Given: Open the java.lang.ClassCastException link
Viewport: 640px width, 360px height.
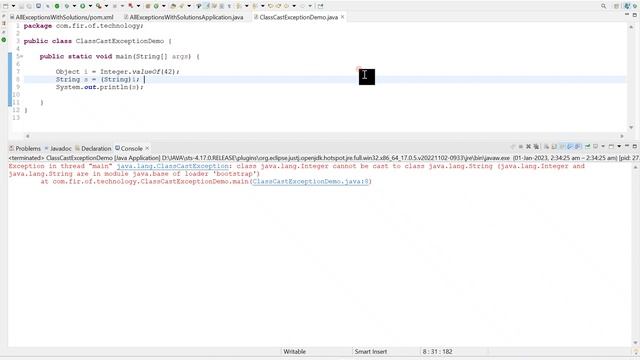Looking at the screenshot, I should click(173, 166).
